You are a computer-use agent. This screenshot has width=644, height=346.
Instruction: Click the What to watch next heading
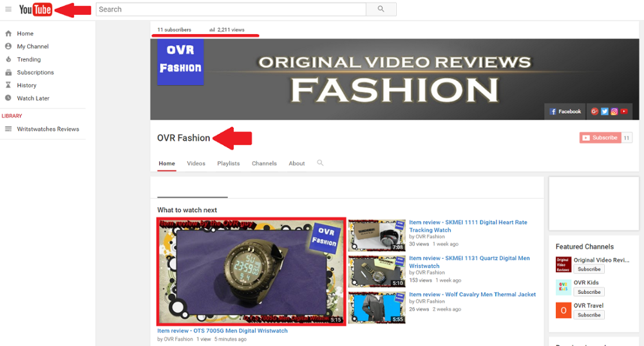[187, 210]
